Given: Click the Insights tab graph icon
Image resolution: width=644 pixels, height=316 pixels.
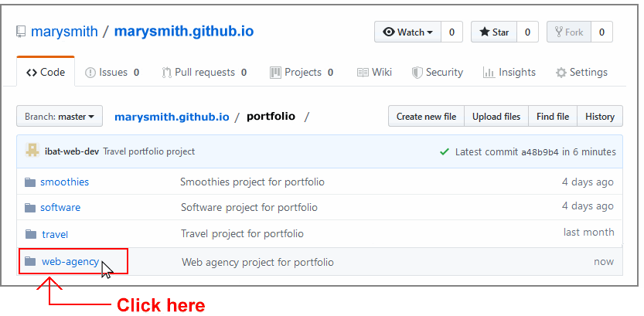Looking at the screenshot, I should pyautogui.click(x=489, y=73).
